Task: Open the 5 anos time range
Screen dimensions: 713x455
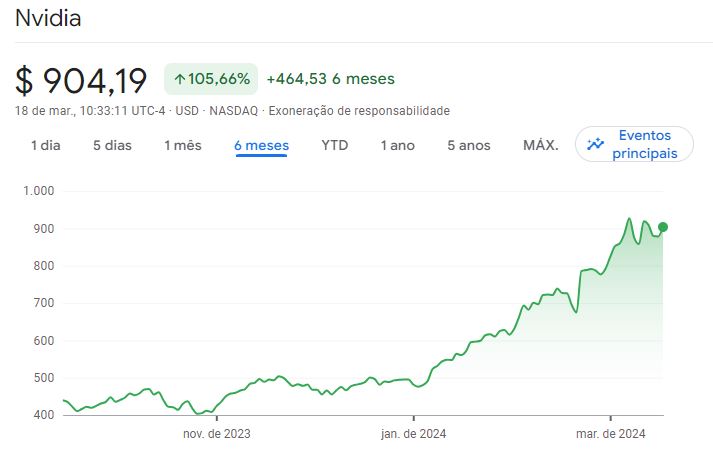Action: [x=468, y=145]
